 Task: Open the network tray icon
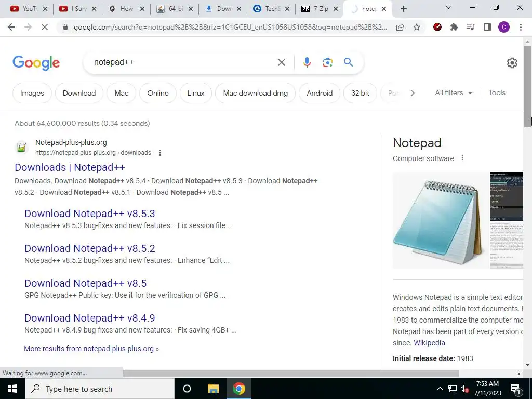(453, 389)
